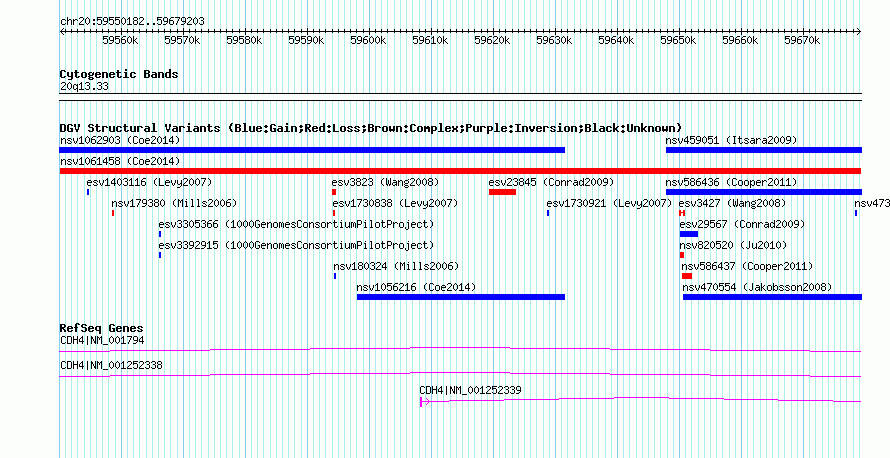
Task: Select the nsv180324 small blue marker
Action: (x=335, y=276)
